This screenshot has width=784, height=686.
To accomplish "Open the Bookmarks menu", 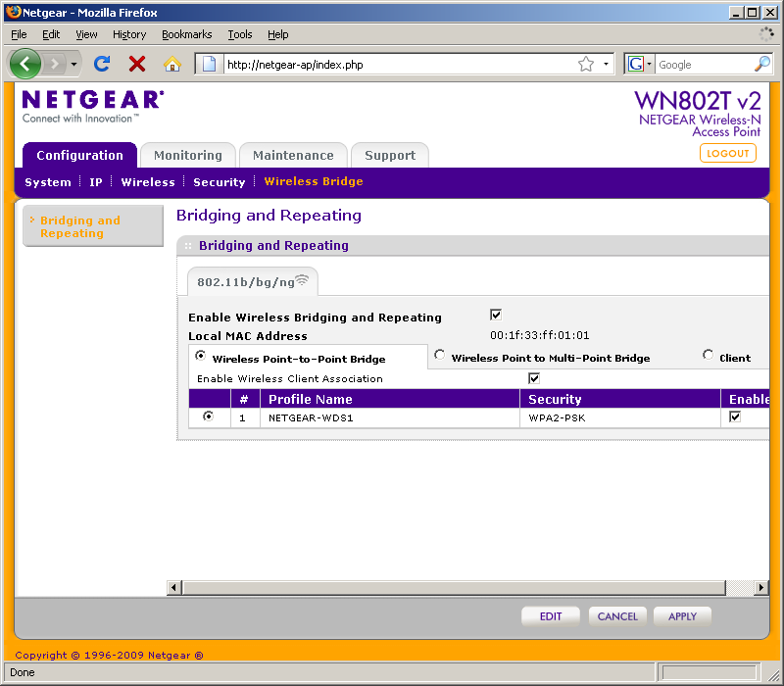I will click(187, 34).
